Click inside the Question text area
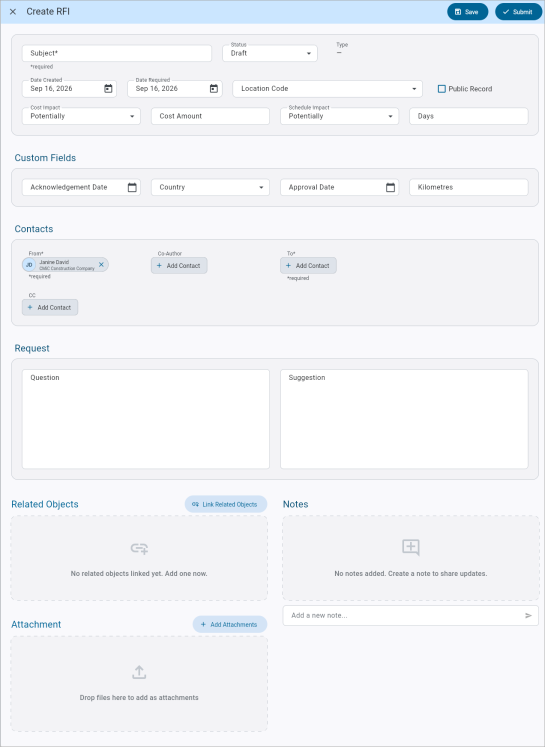Screen dimensions: 545x747 tap(146, 419)
